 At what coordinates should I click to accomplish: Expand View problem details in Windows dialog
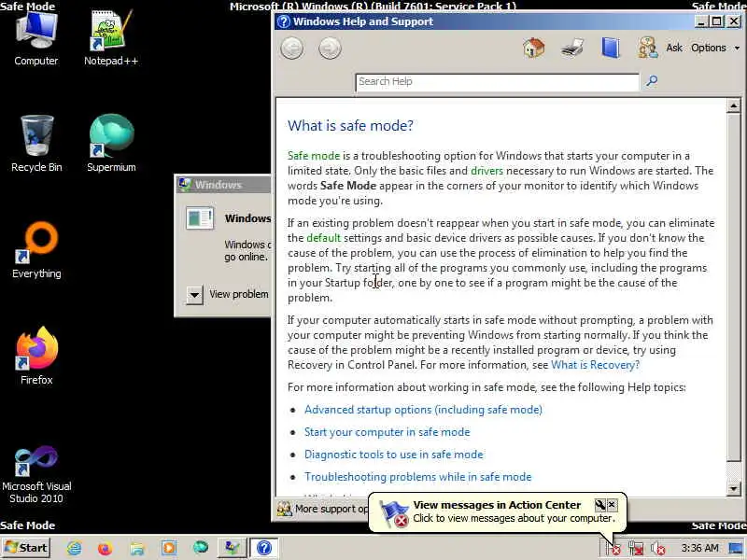tap(194, 295)
